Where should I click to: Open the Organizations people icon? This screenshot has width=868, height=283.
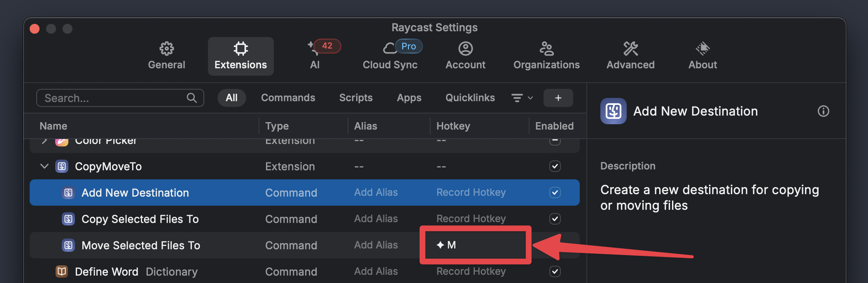click(546, 49)
